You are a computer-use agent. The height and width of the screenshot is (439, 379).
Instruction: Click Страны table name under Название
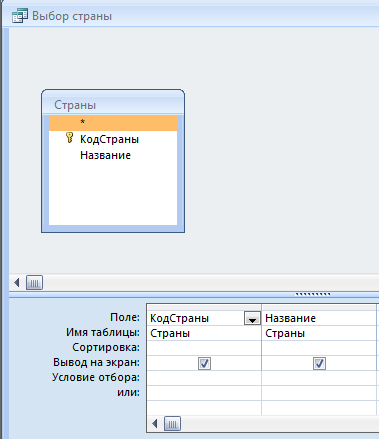319,333
